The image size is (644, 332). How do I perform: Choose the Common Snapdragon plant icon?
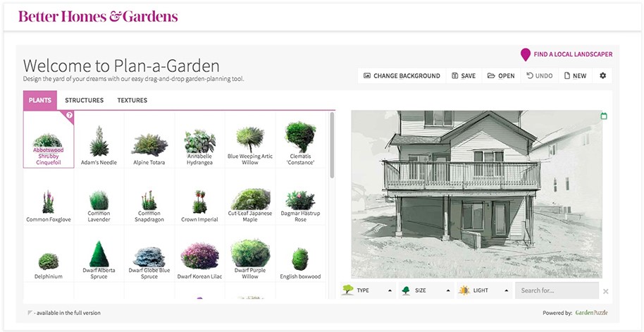pos(149,200)
